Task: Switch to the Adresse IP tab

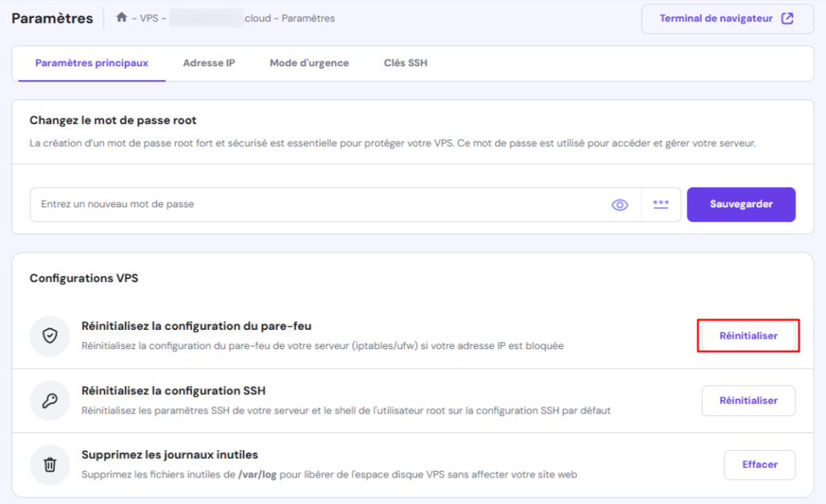Action: click(x=209, y=63)
